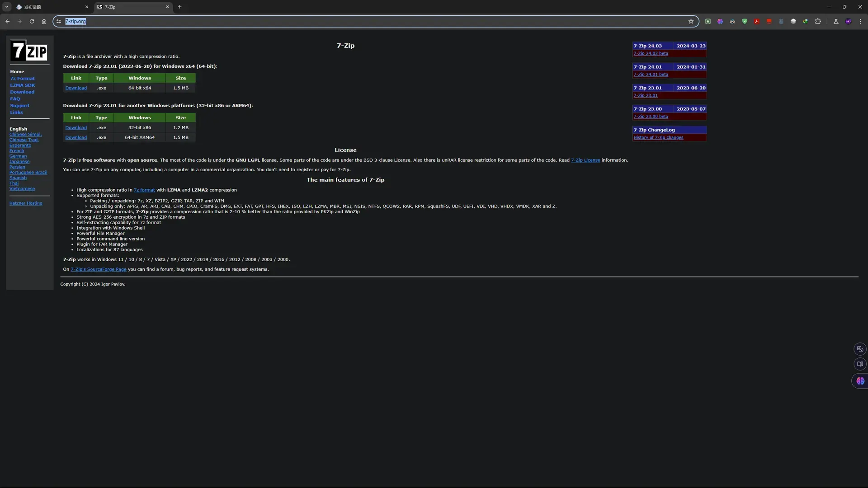Open the Chrome three-dot menu

(860, 21)
